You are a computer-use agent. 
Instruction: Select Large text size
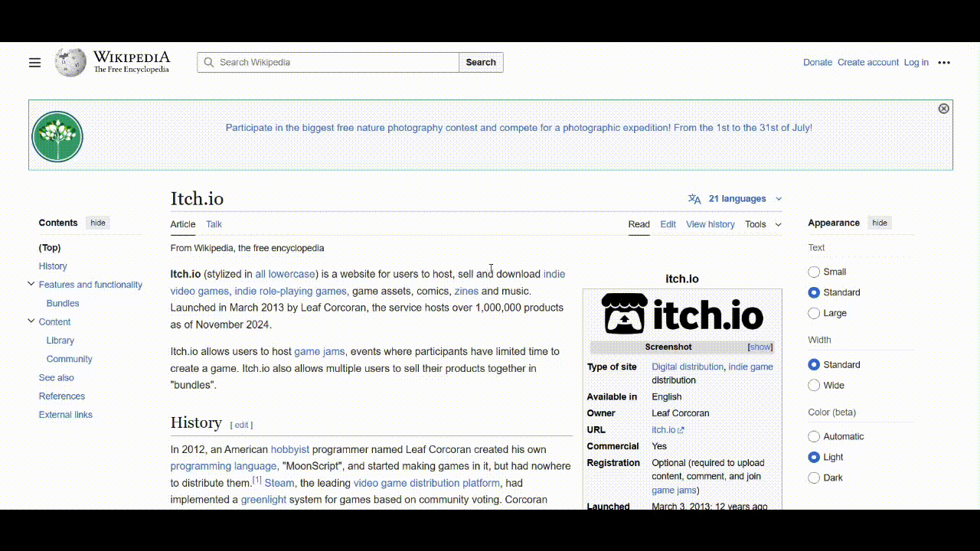pos(814,313)
